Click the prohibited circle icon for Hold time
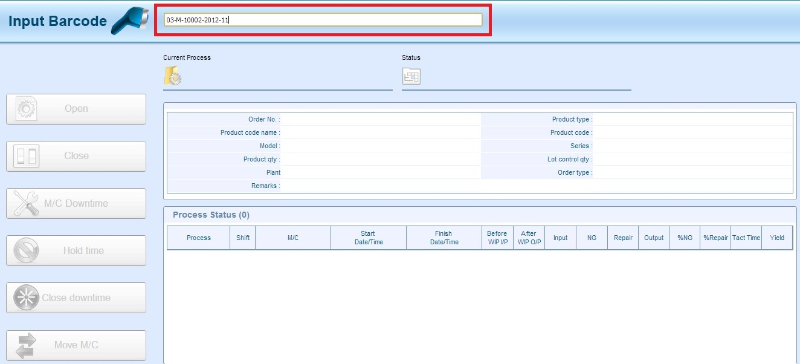The image size is (800, 364). coord(26,251)
